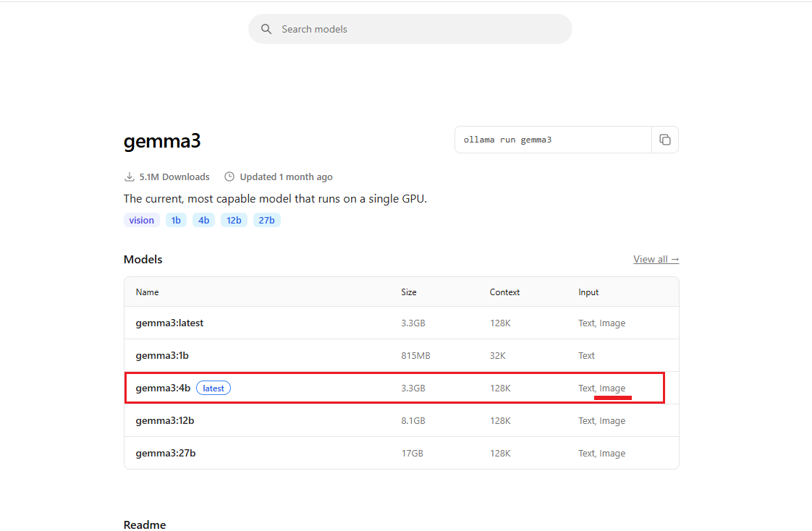Click the 128K context for gemma3:27b
Screen dimensions: 812x531
click(x=500, y=454)
